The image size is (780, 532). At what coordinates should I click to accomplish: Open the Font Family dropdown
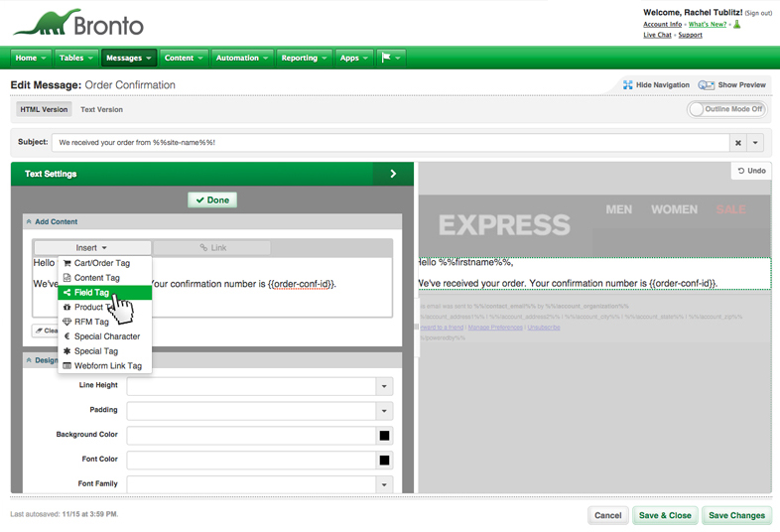click(x=384, y=484)
